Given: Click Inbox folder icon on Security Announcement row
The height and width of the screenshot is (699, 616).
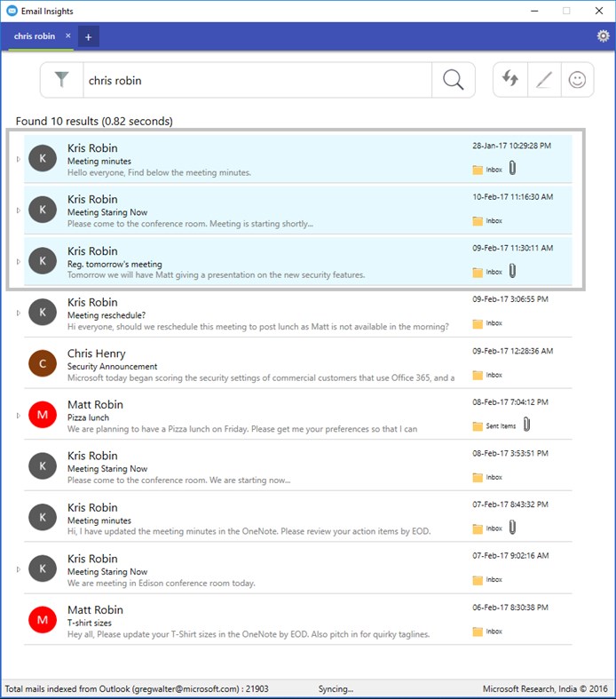Looking at the screenshot, I should pos(478,375).
